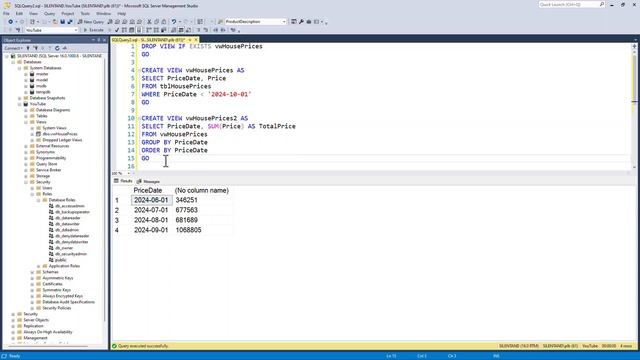The width and height of the screenshot is (640, 360).
Task: Switch to the Results tab
Action: point(123,181)
